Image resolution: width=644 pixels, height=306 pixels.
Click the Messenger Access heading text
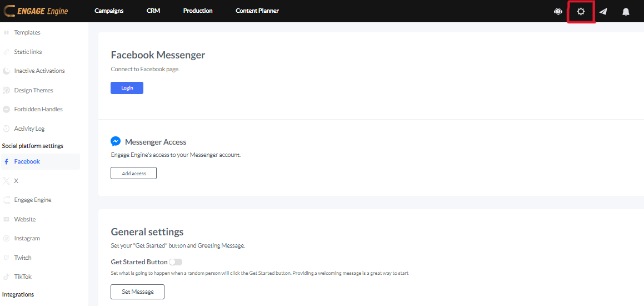point(156,142)
